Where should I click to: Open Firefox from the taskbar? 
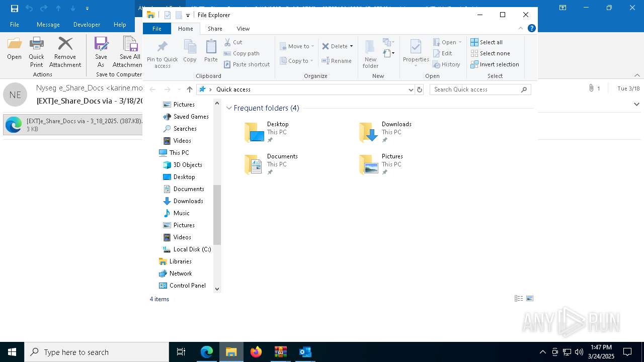256,352
